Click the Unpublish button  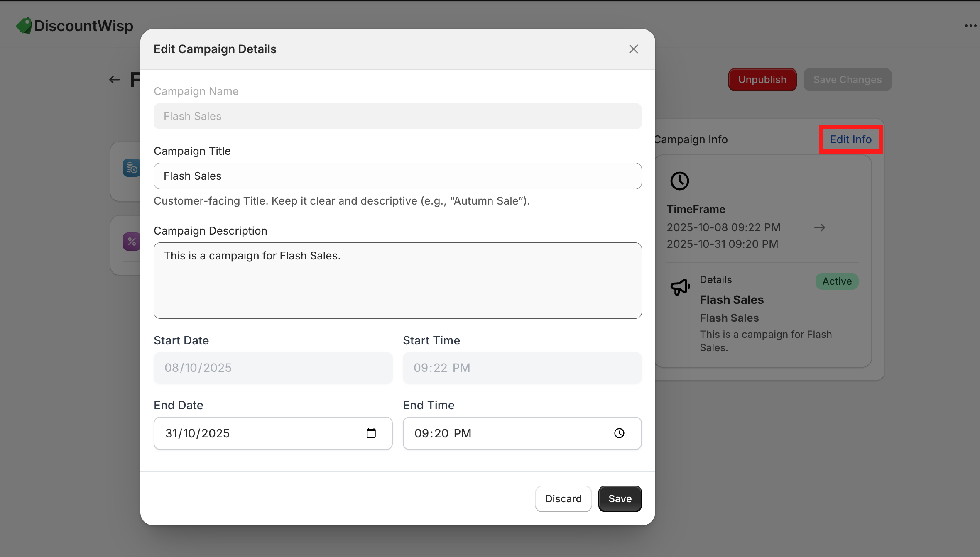[x=762, y=80]
